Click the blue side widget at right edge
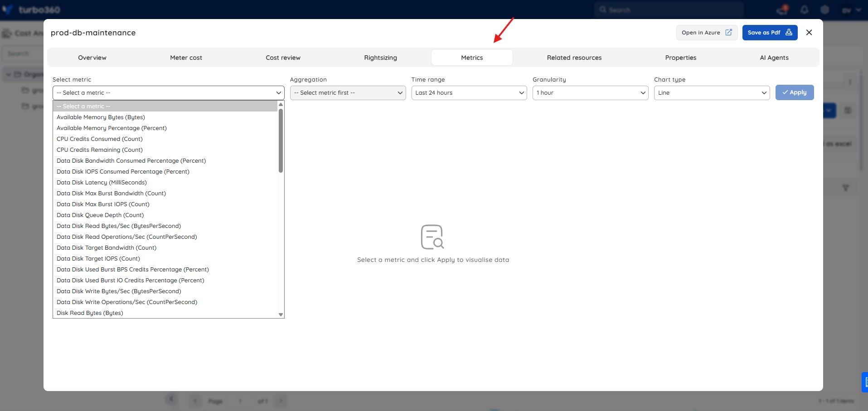The image size is (868, 411). [x=865, y=382]
